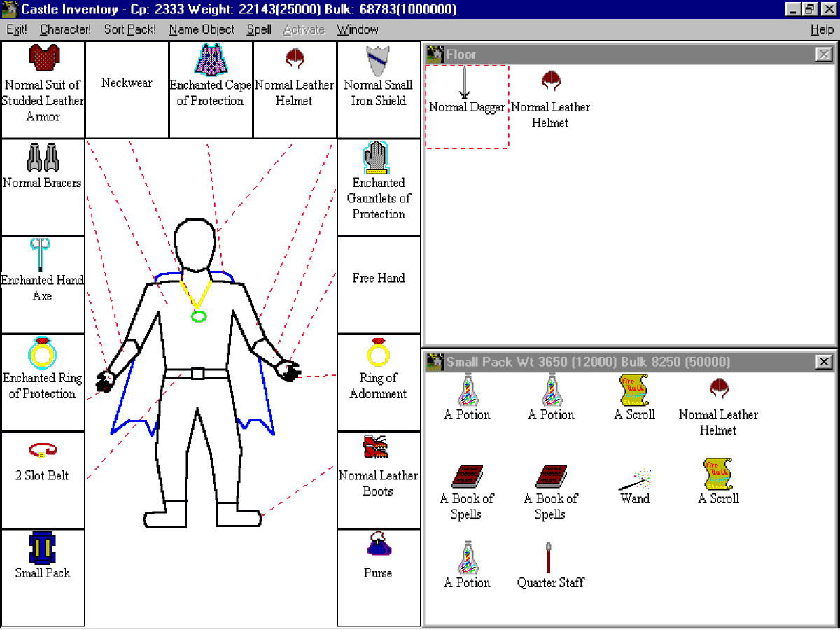
Task: Select the Potion beside the Quarter Staff
Action: pyautogui.click(x=467, y=558)
